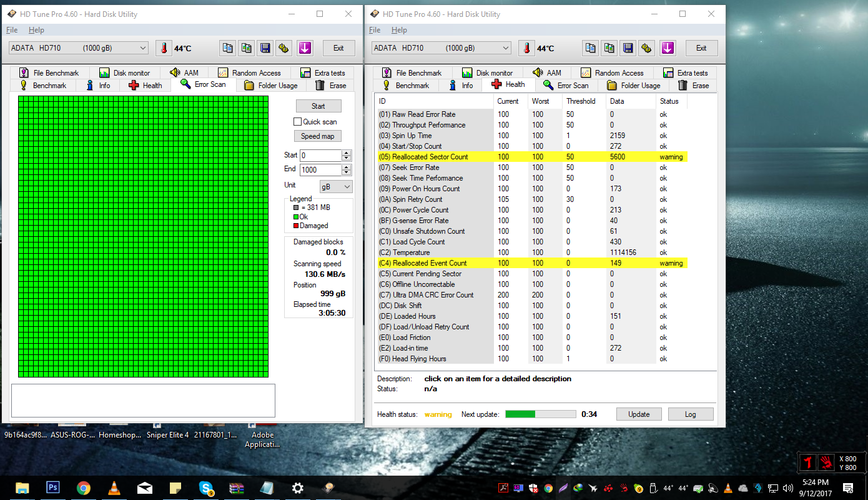
Task: Open Settings gear from the taskbar
Action: pyautogui.click(x=298, y=487)
